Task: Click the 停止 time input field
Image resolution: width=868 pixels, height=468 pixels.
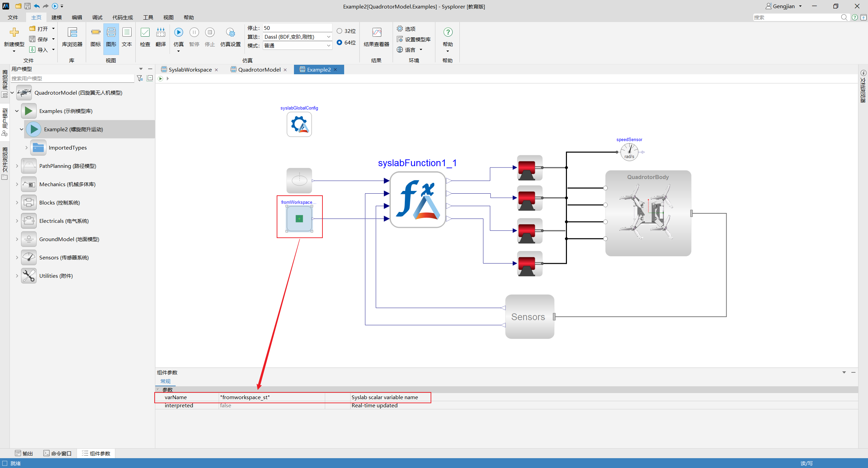Action: (x=297, y=28)
